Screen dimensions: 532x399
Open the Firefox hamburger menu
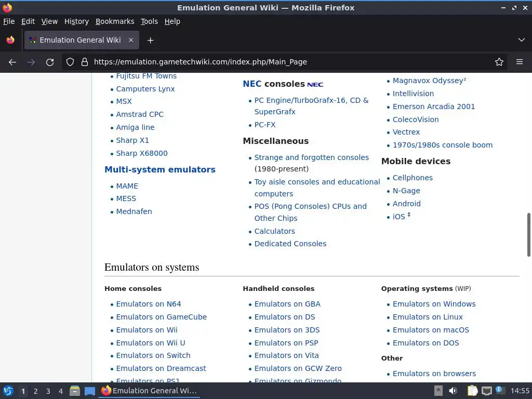(x=520, y=62)
